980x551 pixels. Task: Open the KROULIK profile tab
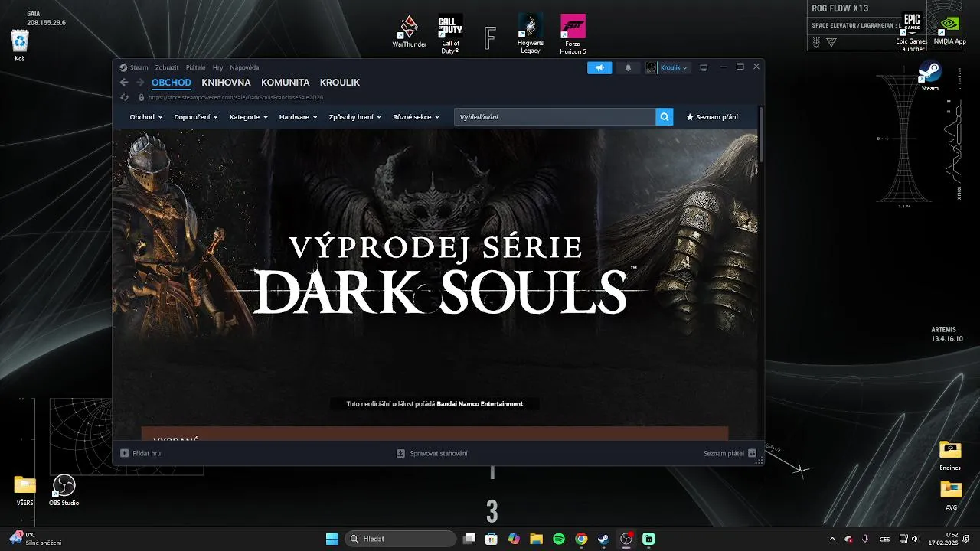340,83
